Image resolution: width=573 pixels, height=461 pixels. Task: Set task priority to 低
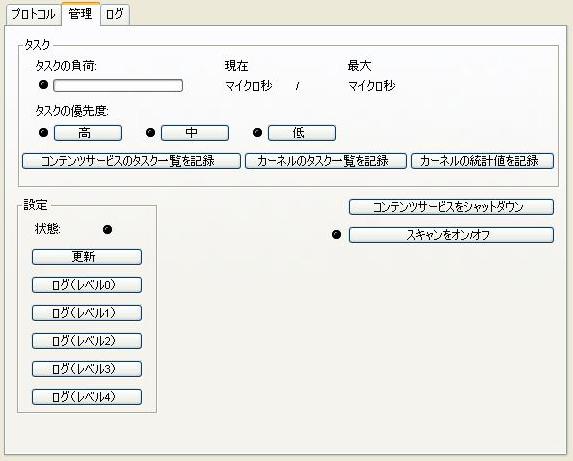coord(302,133)
